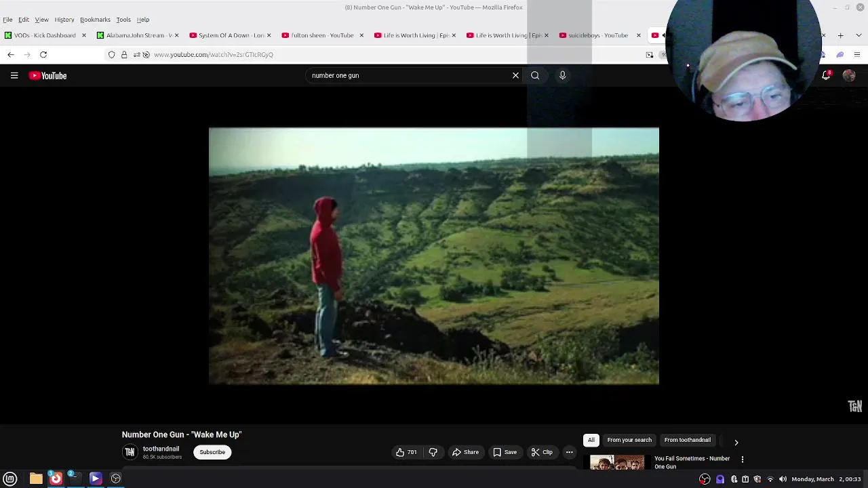Open the toothandnail channel name link

point(161,449)
